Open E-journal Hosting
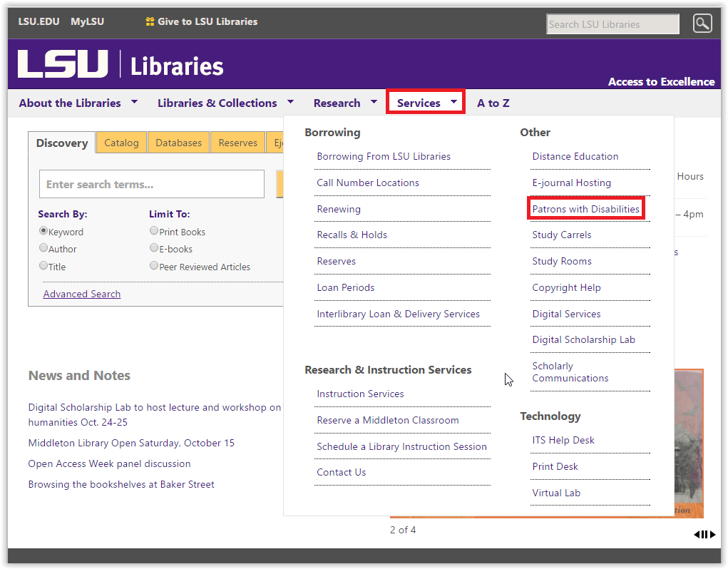Screen dimensions: 728x569 coord(572,183)
